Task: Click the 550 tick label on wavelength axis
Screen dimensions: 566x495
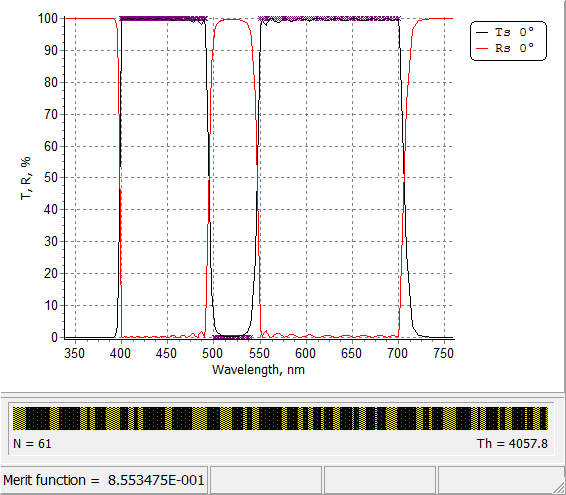Action: 259,353
